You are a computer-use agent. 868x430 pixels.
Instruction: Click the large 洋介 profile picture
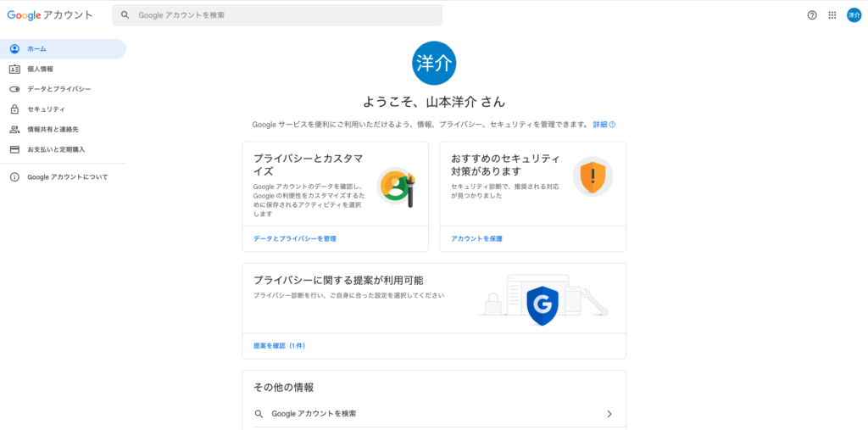click(434, 63)
